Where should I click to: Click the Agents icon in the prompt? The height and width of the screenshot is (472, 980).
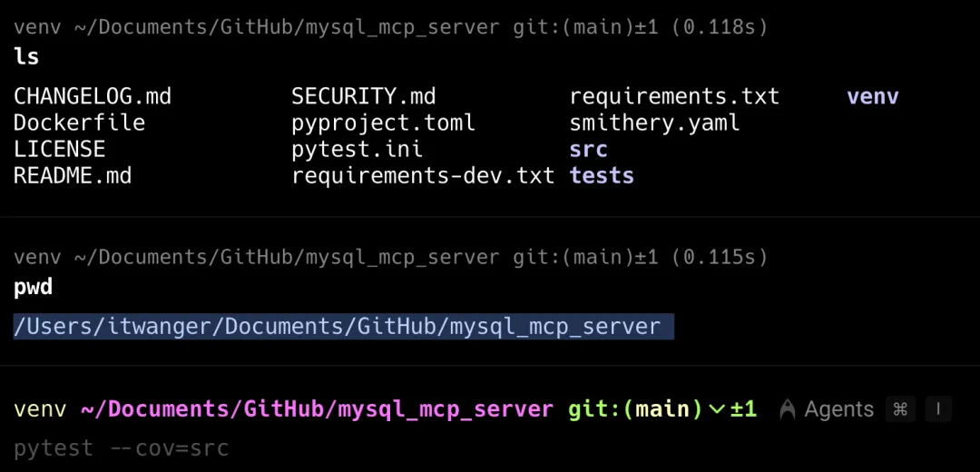coord(788,409)
